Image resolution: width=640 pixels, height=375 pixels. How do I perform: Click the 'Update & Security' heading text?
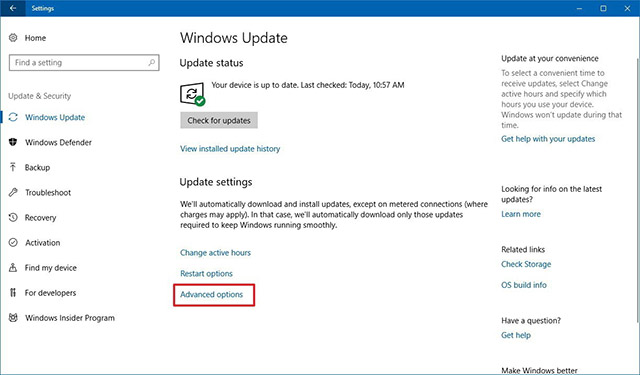point(40,96)
